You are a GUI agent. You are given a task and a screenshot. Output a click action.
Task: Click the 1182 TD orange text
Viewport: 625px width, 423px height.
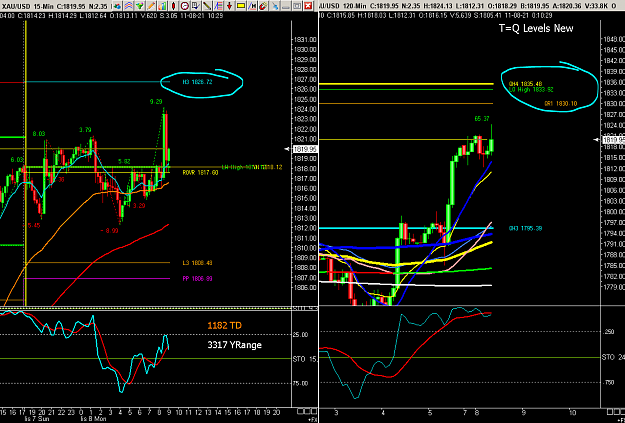(224, 326)
